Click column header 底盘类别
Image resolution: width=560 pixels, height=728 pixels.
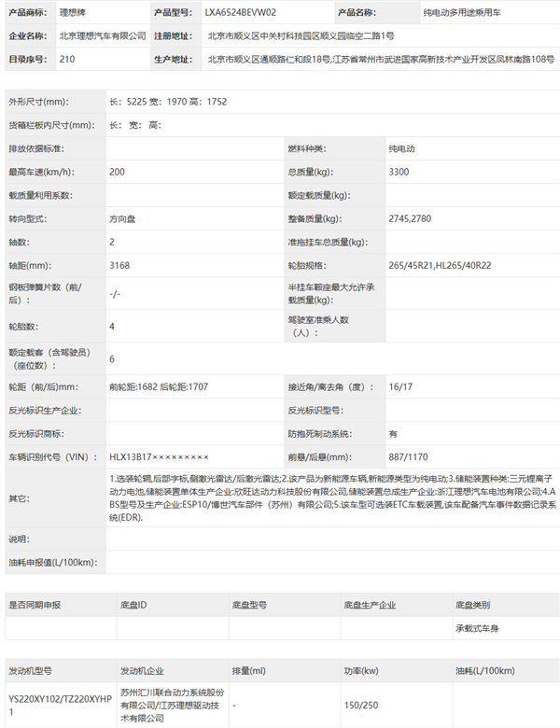[x=472, y=605]
